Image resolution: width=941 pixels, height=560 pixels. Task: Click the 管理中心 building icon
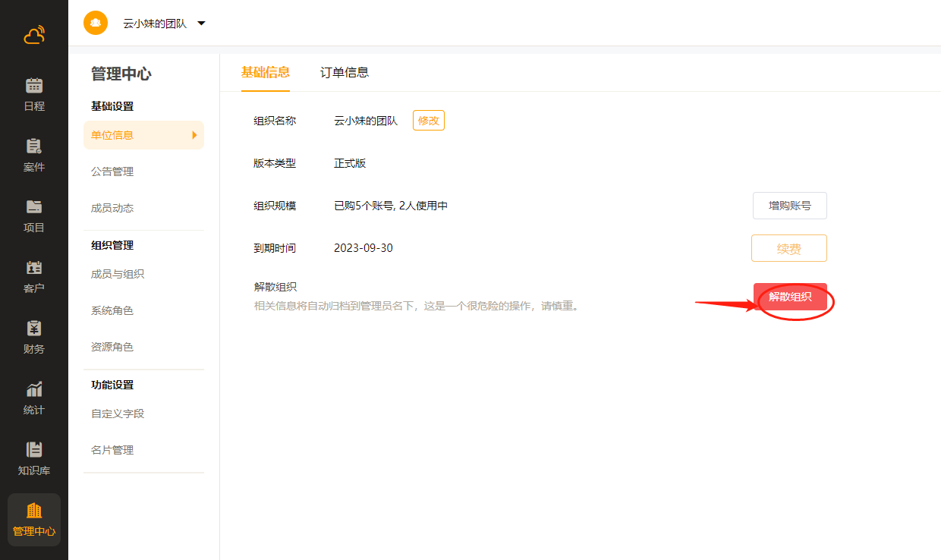34,511
